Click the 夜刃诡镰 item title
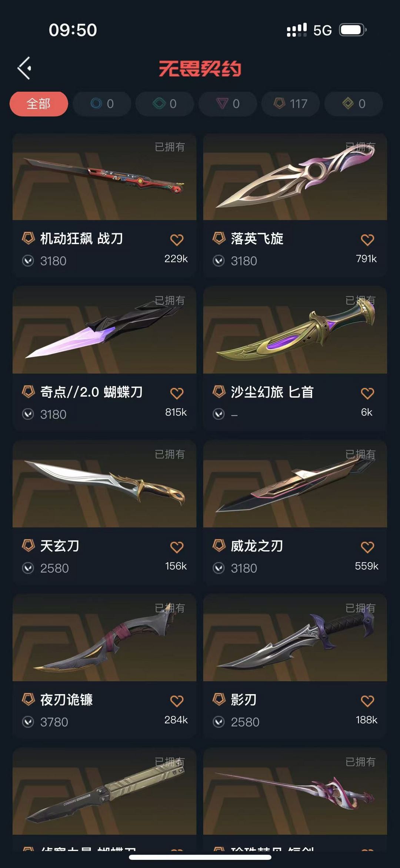Image resolution: width=400 pixels, height=868 pixels. click(x=67, y=700)
